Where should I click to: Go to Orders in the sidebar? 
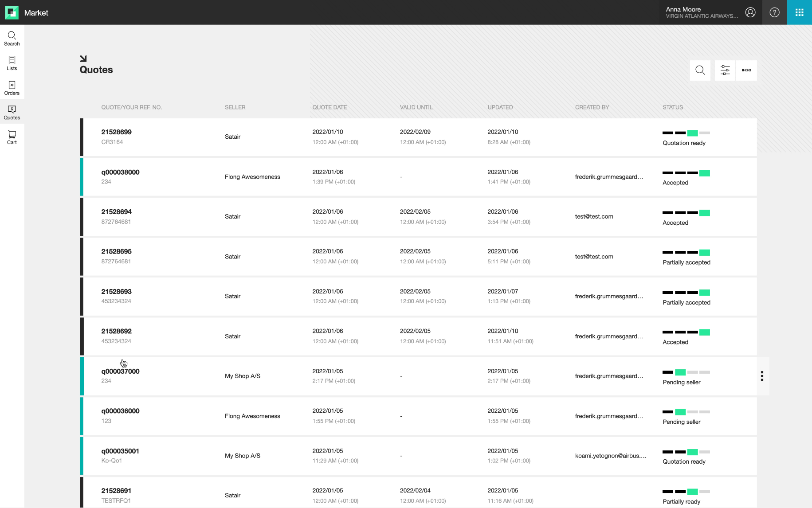(12, 88)
